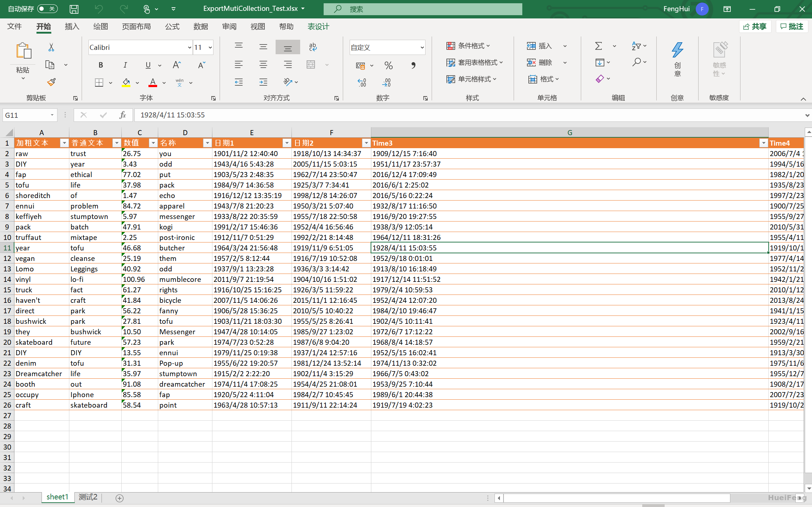The width and height of the screenshot is (812, 507).
Task: Click the add new sheet plus icon
Action: point(120,498)
